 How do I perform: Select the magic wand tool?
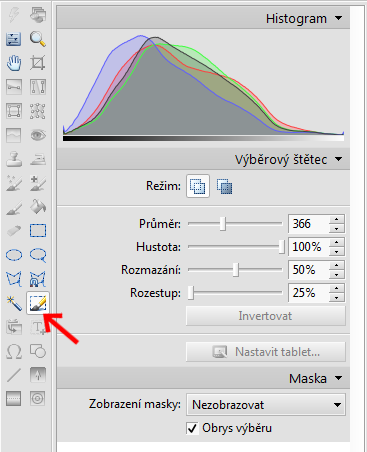14,303
